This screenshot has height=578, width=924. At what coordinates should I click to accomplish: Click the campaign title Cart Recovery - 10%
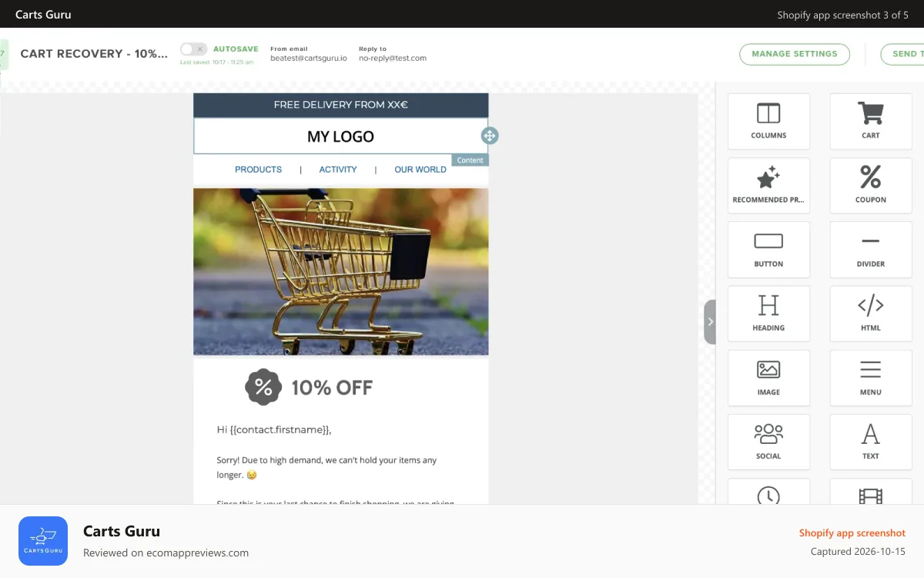(x=94, y=54)
